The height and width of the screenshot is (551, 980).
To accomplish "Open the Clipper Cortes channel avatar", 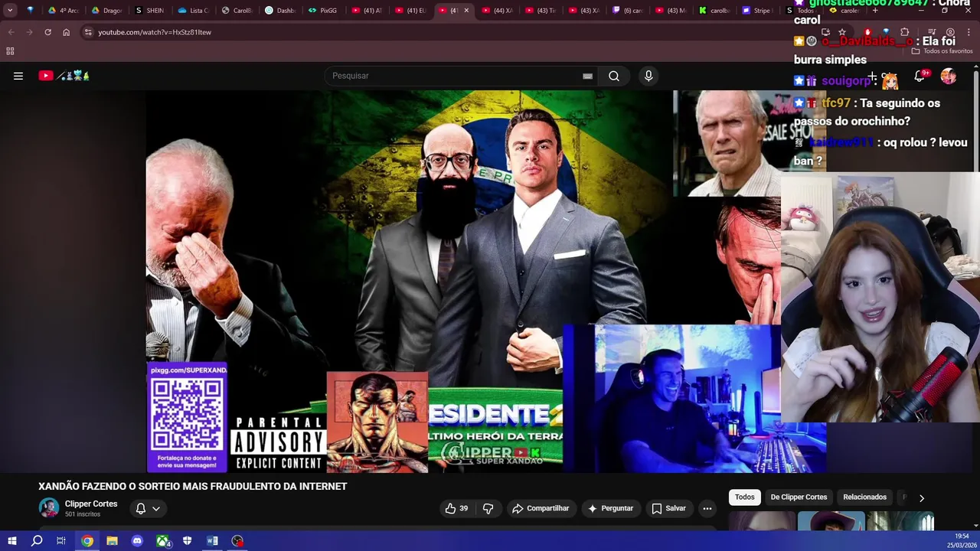I will pos(49,508).
